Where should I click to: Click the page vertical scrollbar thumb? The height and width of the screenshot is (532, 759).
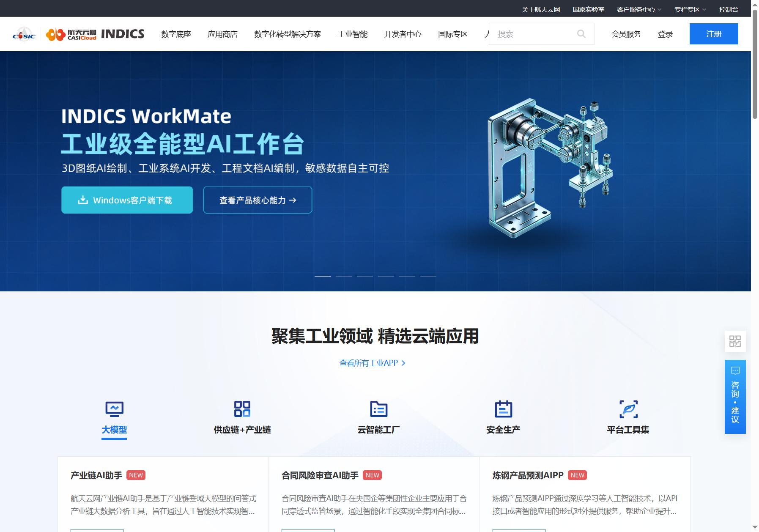tap(755, 63)
